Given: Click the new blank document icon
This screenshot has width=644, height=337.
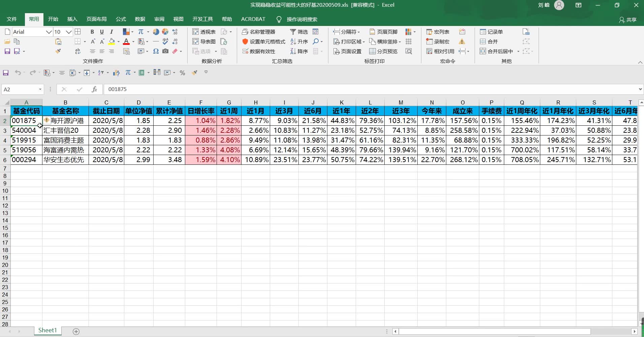Looking at the screenshot, I should tap(7, 32).
